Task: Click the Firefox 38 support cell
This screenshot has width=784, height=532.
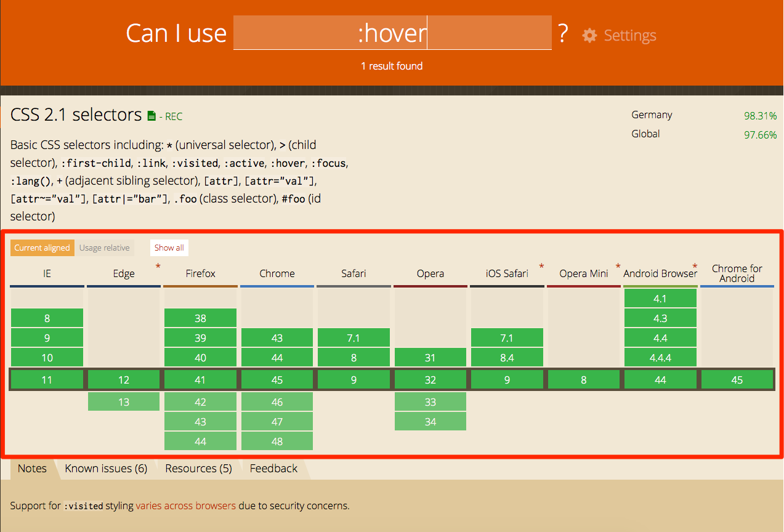Action: [x=201, y=318]
